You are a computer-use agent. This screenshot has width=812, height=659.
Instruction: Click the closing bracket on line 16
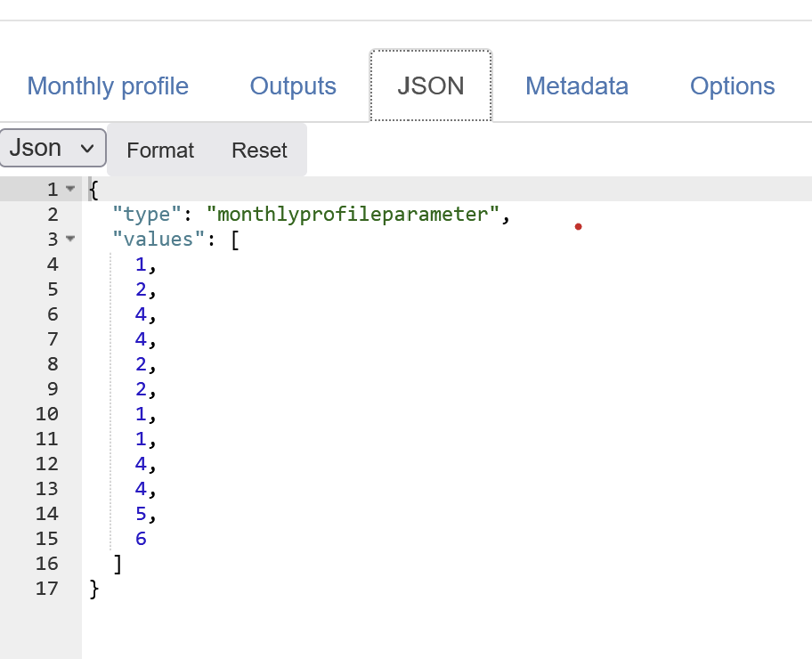(x=118, y=564)
